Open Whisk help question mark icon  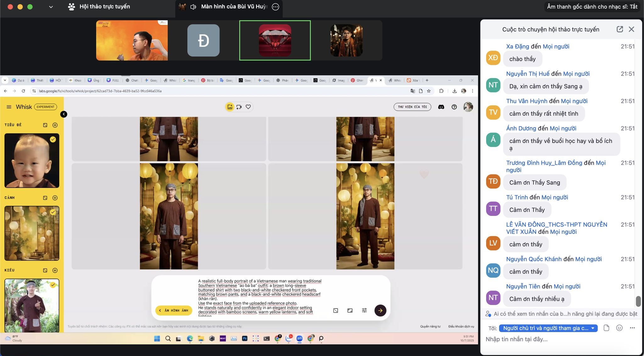(454, 107)
